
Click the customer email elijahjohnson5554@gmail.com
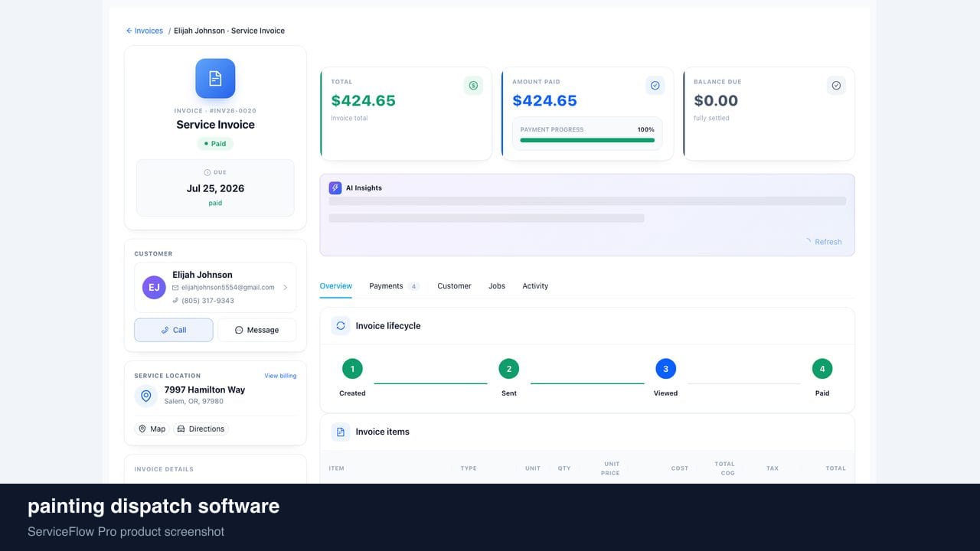[x=227, y=288]
